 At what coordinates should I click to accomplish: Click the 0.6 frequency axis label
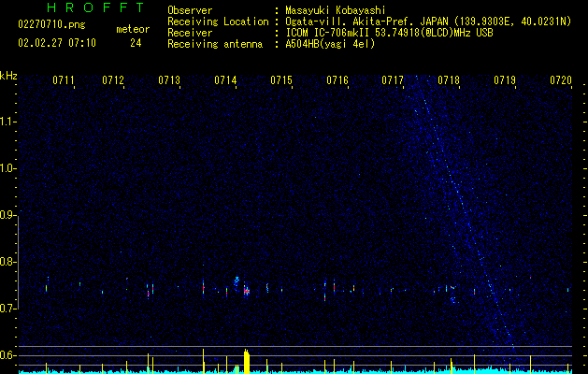[7, 355]
